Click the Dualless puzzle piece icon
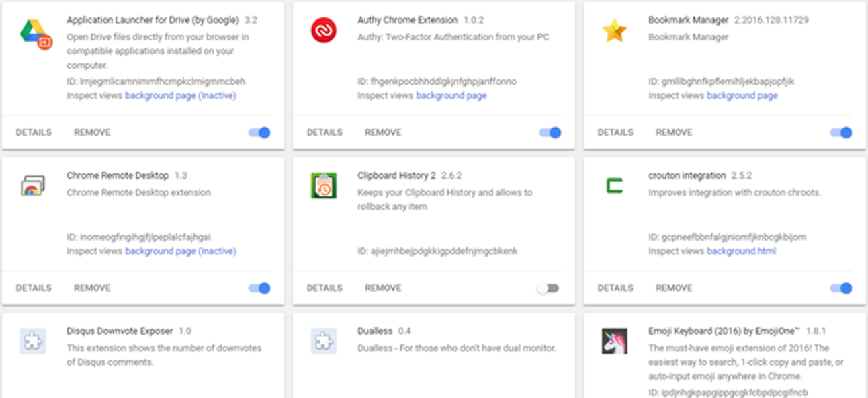This screenshot has width=868, height=398. (324, 341)
